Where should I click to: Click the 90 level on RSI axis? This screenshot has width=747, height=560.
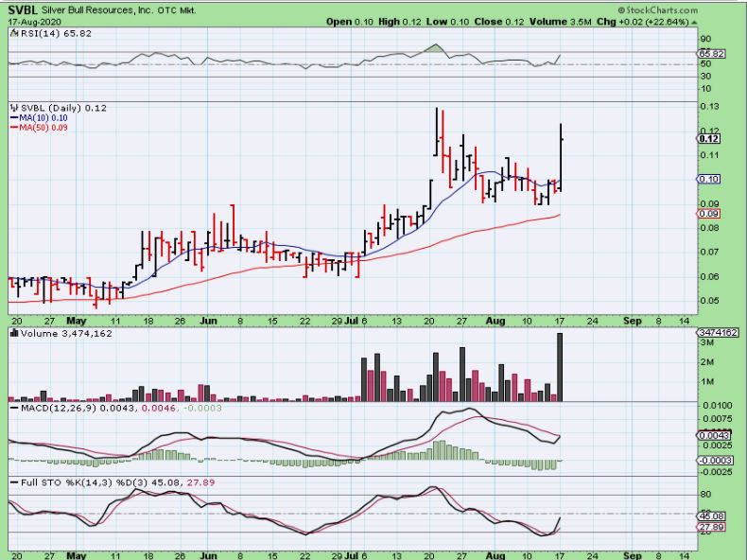point(705,39)
